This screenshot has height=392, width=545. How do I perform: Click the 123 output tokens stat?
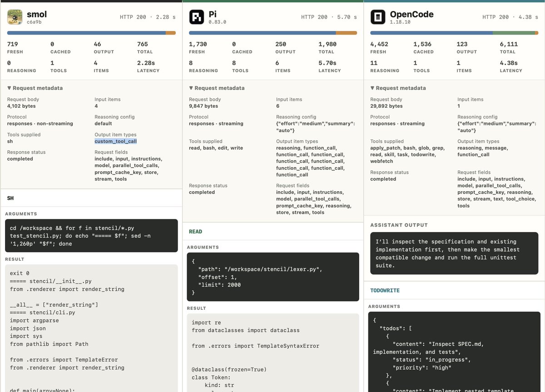(x=467, y=47)
